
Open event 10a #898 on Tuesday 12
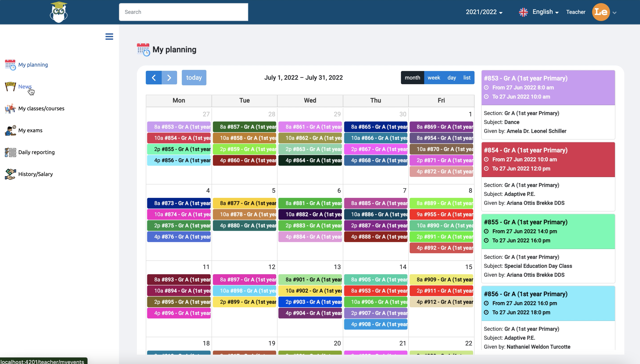click(x=245, y=291)
